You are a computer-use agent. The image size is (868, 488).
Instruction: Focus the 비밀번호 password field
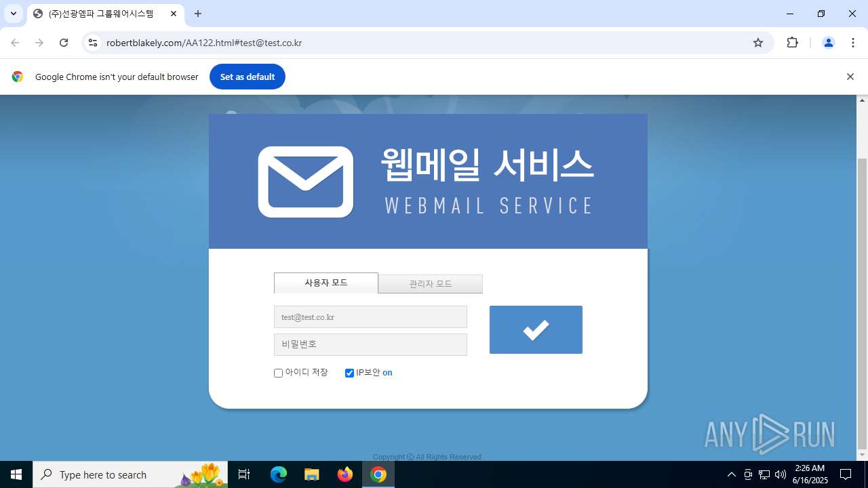(x=370, y=344)
